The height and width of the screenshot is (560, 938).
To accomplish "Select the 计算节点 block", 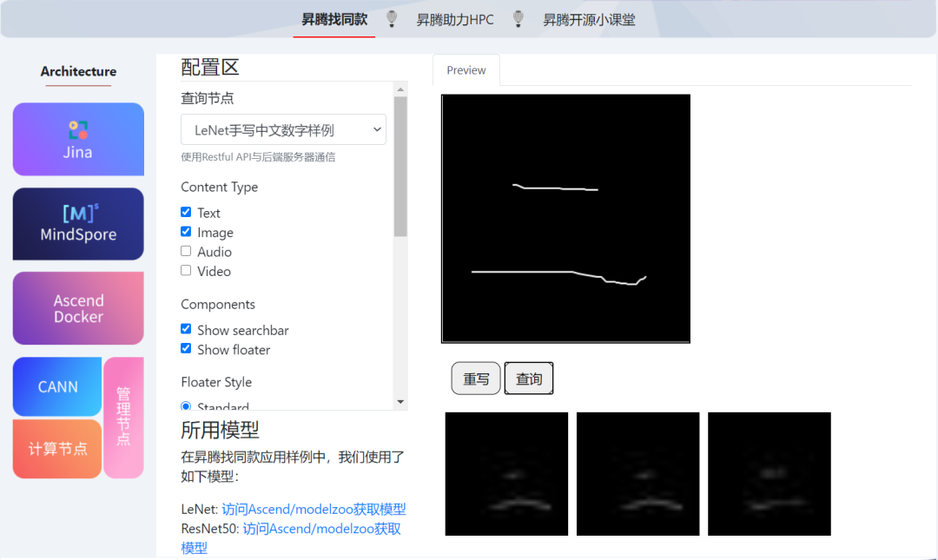I will coord(57,449).
